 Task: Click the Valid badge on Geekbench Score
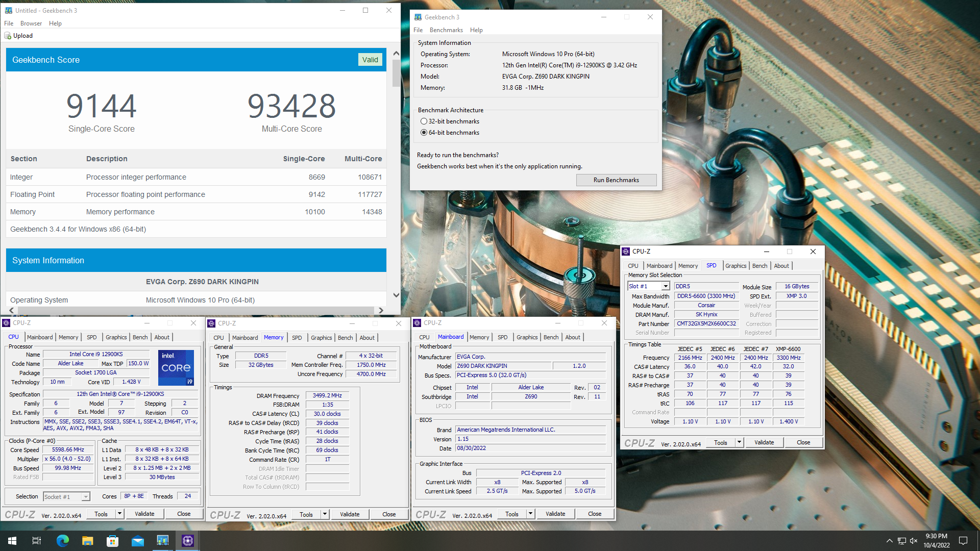pyautogui.click(x=370, y=60)
